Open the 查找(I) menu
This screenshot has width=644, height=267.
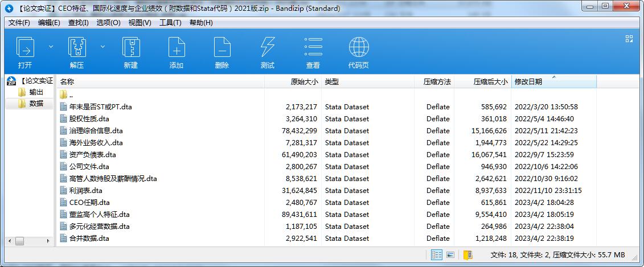pyautogui.click(x=78, y=23)
